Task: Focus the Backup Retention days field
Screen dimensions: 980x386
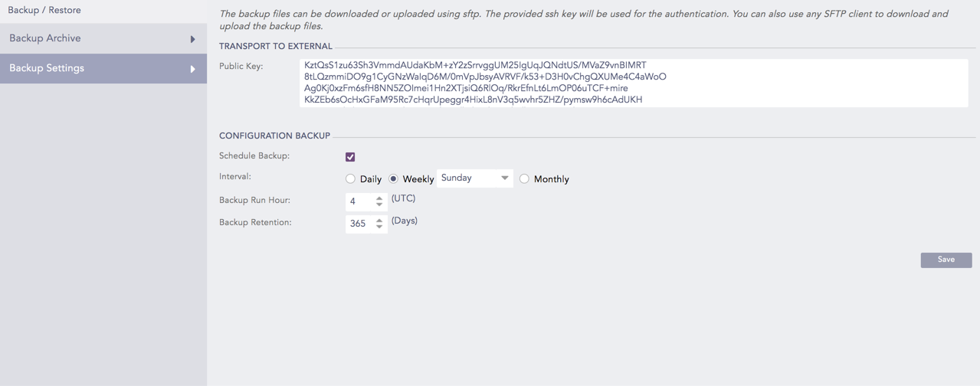Action: [359, 224]
